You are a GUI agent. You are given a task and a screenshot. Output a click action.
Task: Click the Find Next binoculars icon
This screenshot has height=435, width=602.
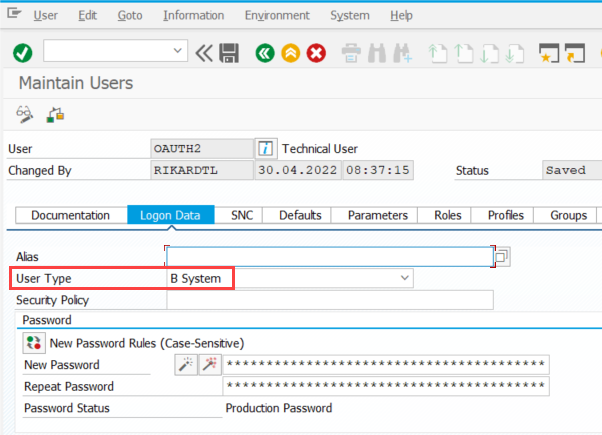pyautogui.click(x=403, y=53)
